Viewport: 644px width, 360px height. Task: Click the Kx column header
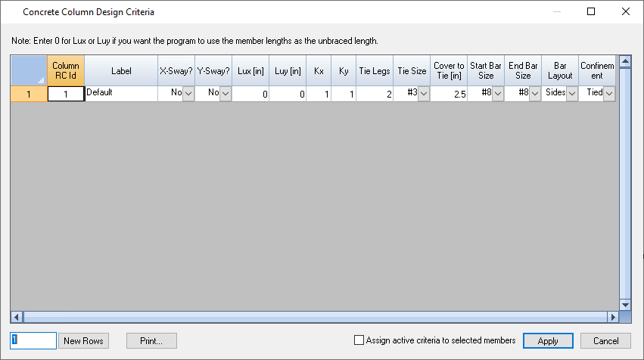[x=319, y=70]
